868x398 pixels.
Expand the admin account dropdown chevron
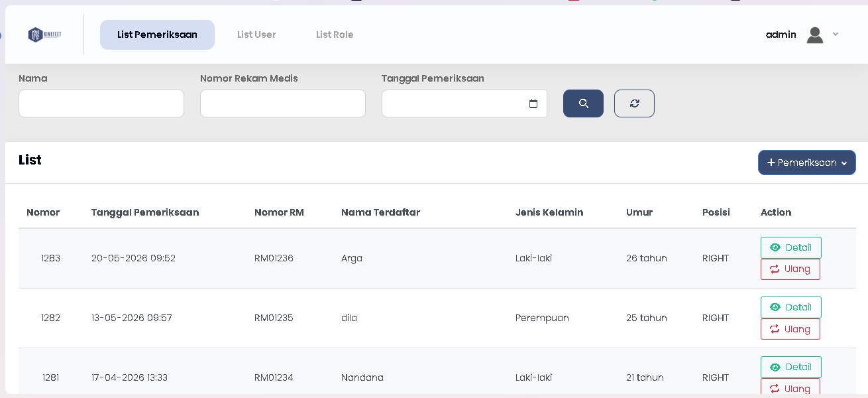coord(836,34)
